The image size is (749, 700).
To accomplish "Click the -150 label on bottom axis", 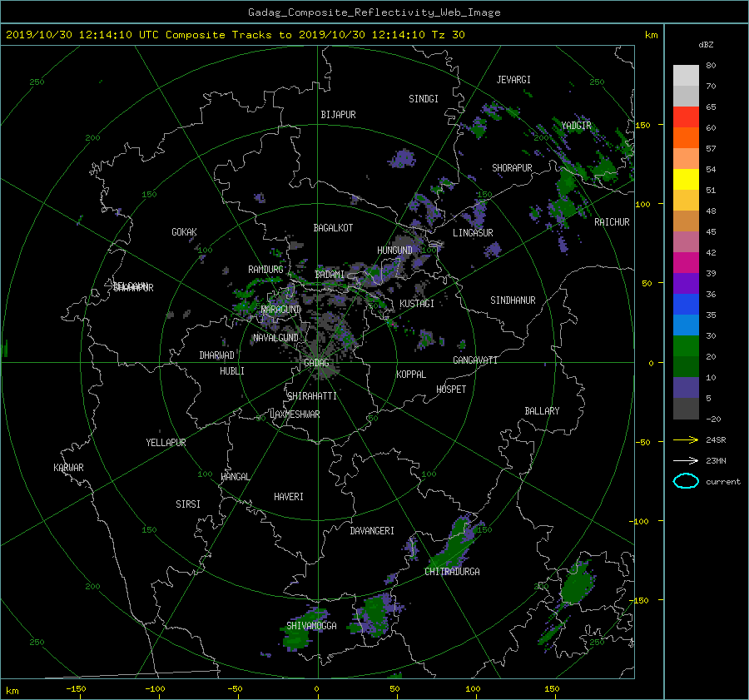I will [76, 689].
